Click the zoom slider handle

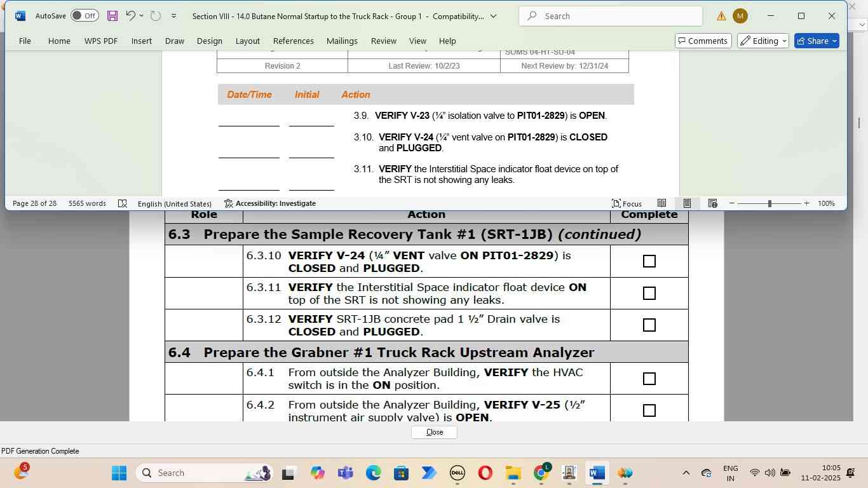click(770, 203)
